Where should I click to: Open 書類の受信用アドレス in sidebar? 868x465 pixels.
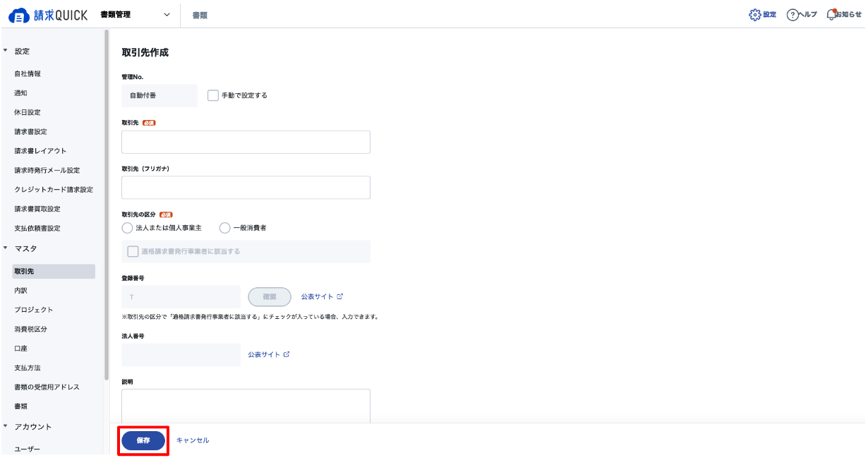(x=47, y=387)
